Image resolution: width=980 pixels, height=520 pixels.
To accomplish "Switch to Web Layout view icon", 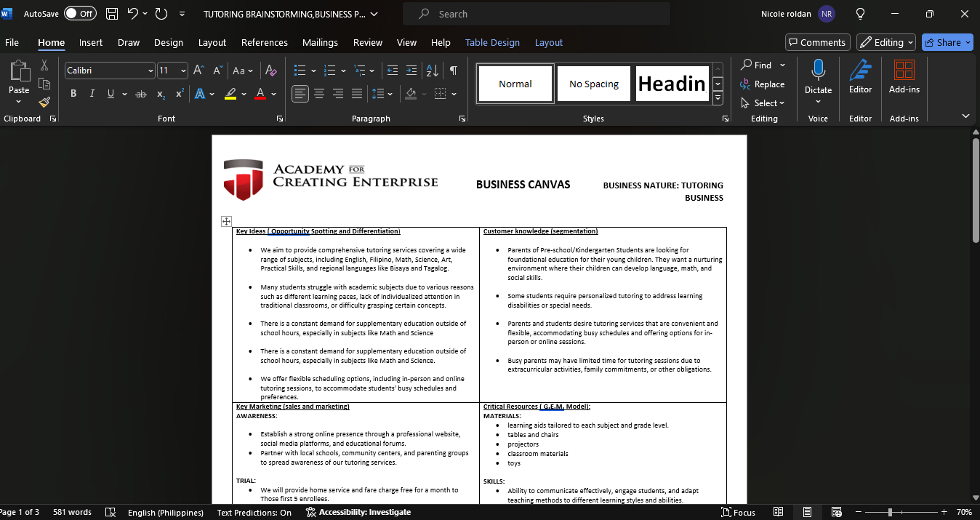I will (836, 512).
